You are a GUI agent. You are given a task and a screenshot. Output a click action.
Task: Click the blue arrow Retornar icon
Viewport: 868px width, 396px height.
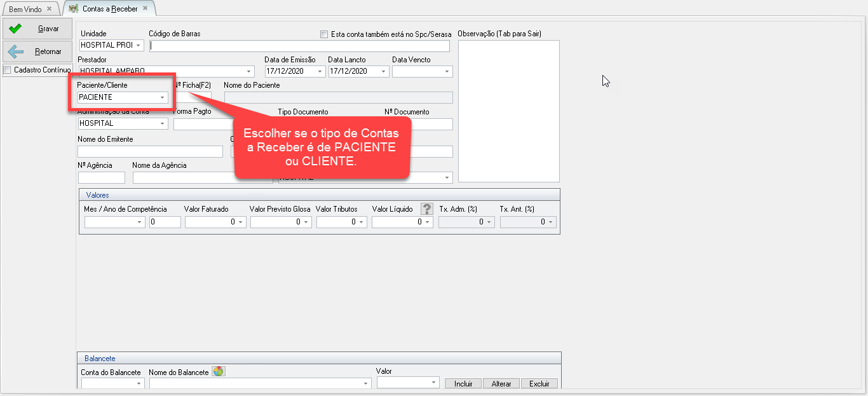click(x=16, y=51)
